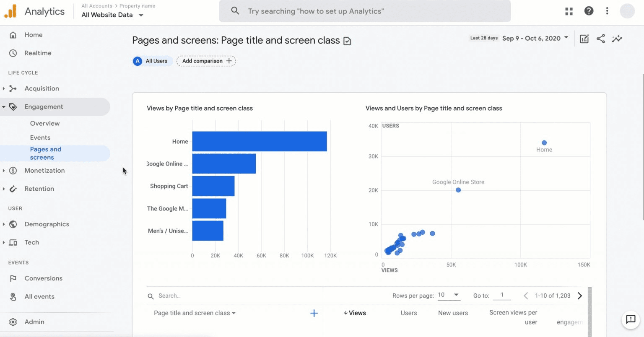Screen dimensions: 644x337
Task: Open the date range Sep 9 - Oct 6 dropdown
Action: [x=535, y=38]
